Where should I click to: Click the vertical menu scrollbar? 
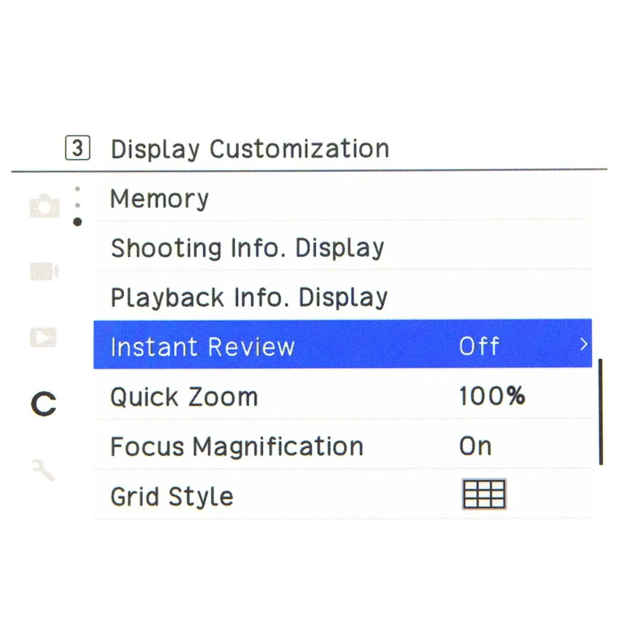pyautogui.click(x=601, y=411)
